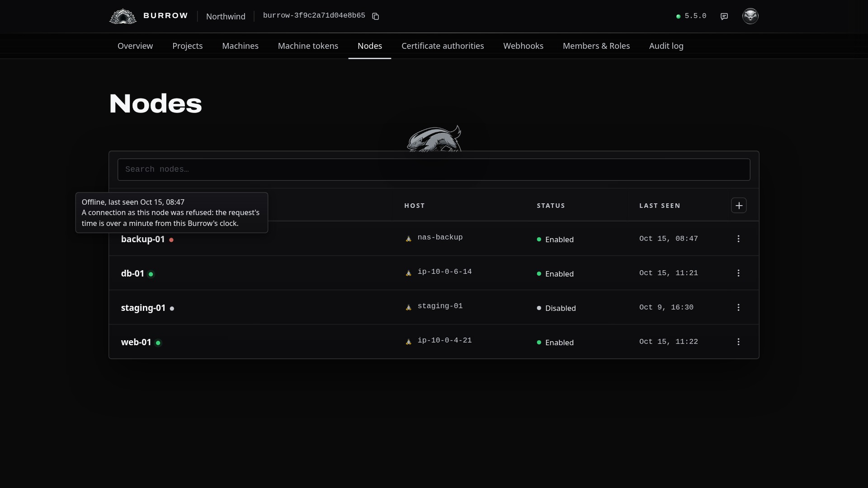The width and height of the screenshot is (868, 488).
Task: Click the Linux icon beside ip-10-0-6-14
Action: point(409,273)
